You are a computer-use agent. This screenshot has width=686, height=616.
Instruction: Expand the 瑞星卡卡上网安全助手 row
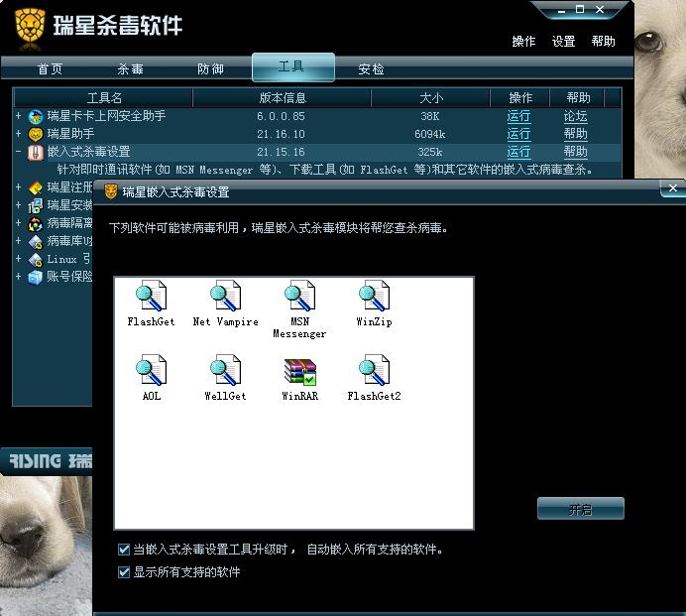click(19, 116)
